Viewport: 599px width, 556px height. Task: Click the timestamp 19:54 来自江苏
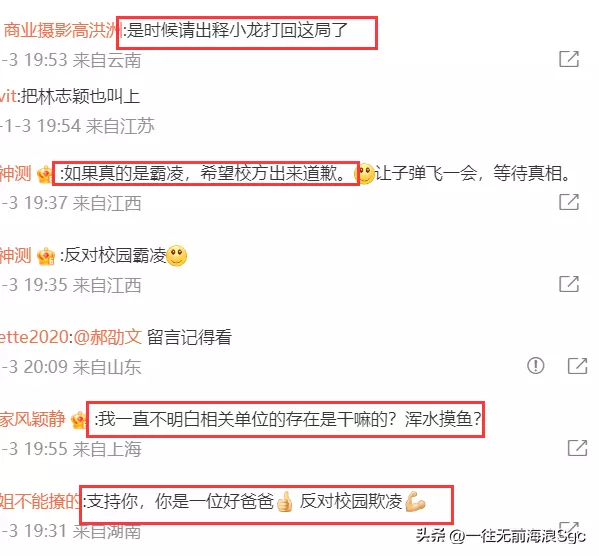pos(96,126)
